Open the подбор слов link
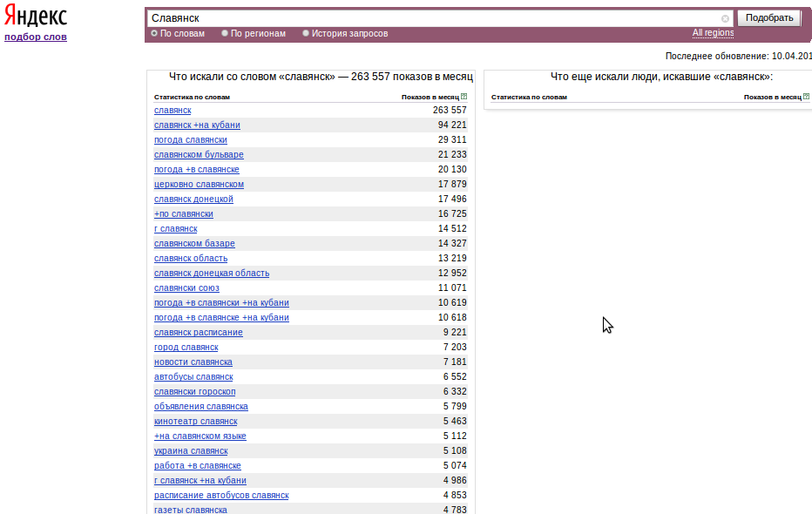Image resolution: width=812 pixels, height=514 pixels. (x=36, y=37)
